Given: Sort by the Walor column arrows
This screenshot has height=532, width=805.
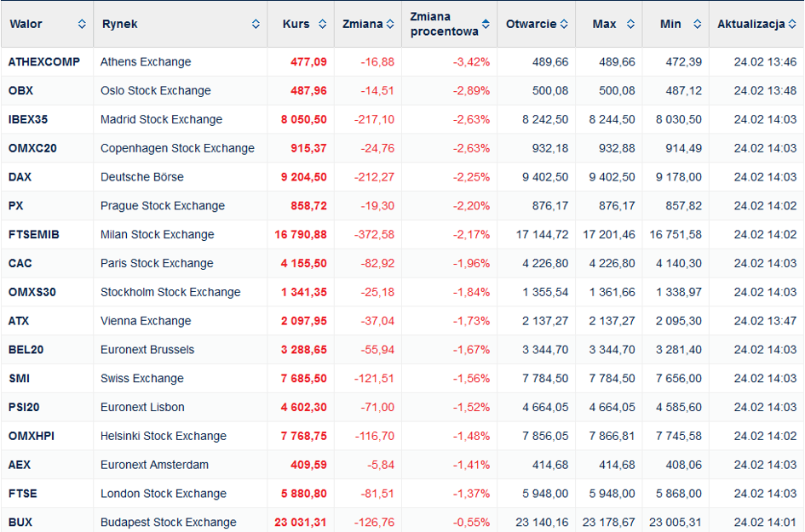Looking at the screenshot, I should (82, 24).
